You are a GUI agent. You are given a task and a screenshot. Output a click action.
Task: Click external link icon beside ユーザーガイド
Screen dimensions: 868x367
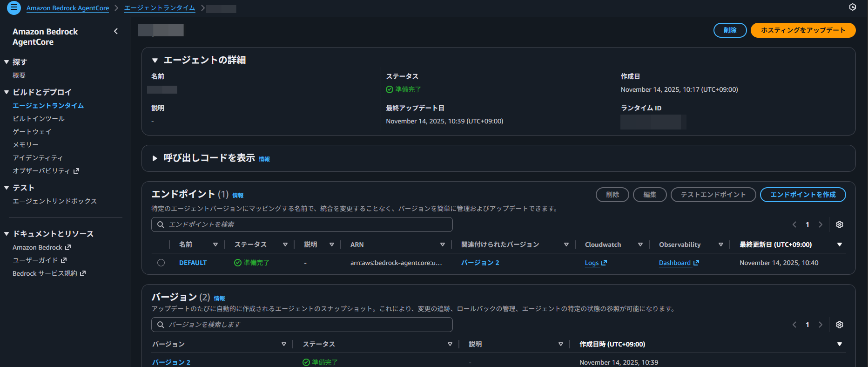tap(64, 260)
